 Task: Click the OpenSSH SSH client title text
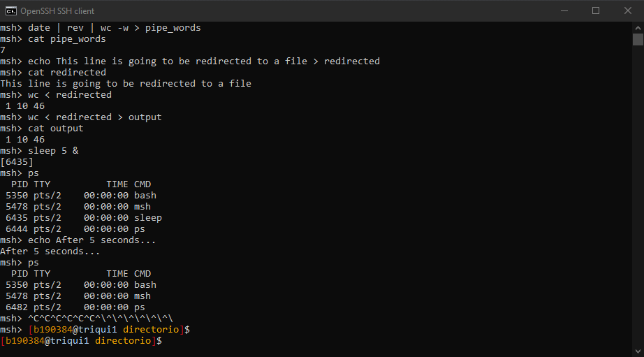coord(57,11)
